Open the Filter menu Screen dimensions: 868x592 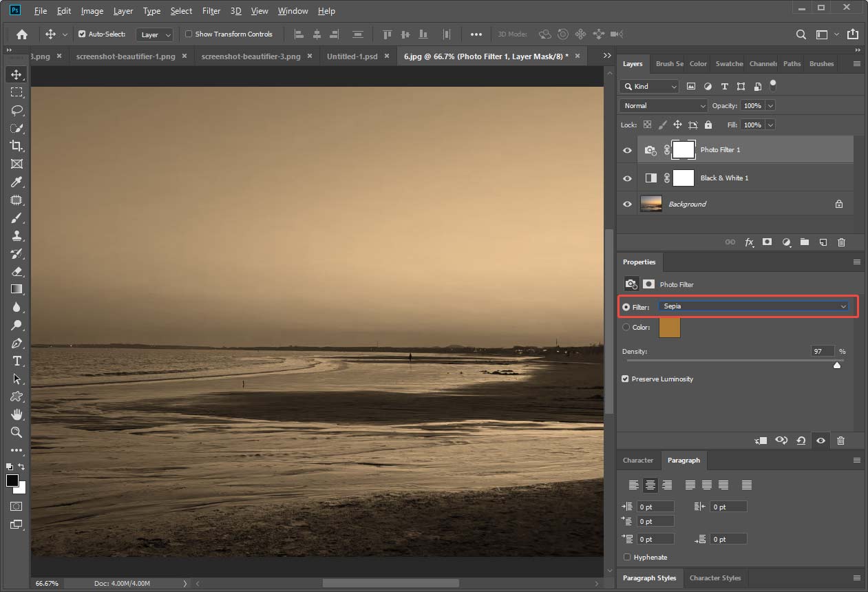(211, 10)
